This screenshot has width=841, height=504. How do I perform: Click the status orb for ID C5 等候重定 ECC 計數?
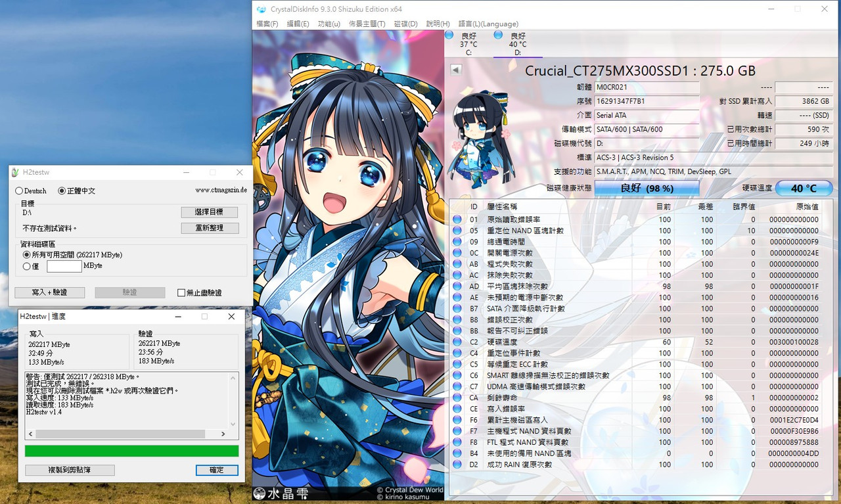(x=457, y=364)
